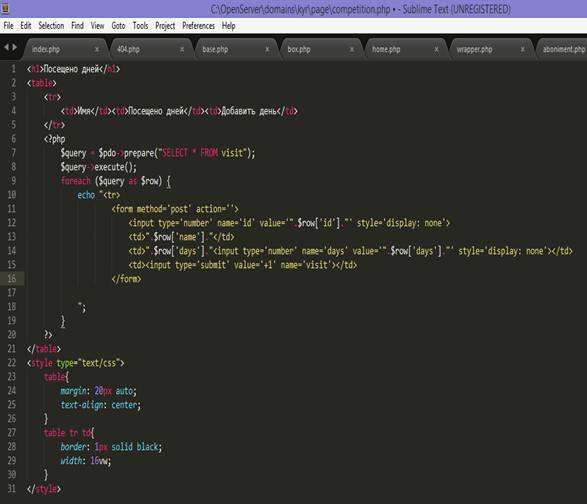Image resolution: width=587 pixels, height=504 pixels.
Task: Open the View menu
Action: 97,26
